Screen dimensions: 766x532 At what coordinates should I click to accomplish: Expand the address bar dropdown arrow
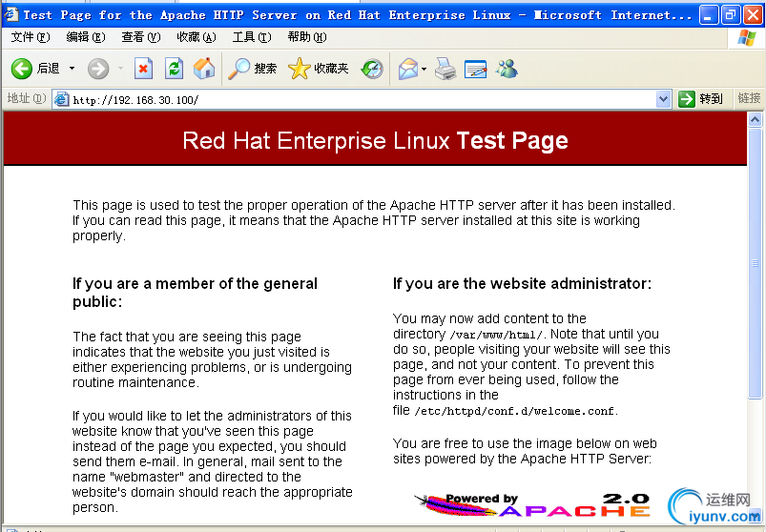(662, 99)
